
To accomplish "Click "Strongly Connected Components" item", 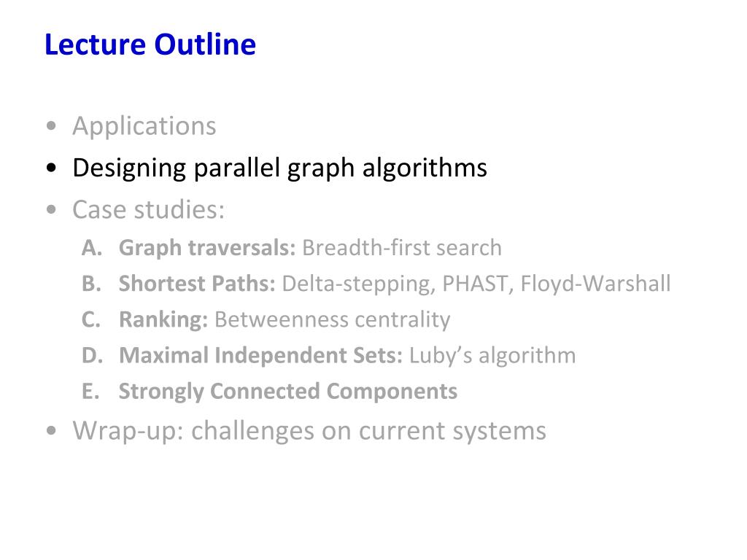I will pyautogui.click(x=288, y=392).
